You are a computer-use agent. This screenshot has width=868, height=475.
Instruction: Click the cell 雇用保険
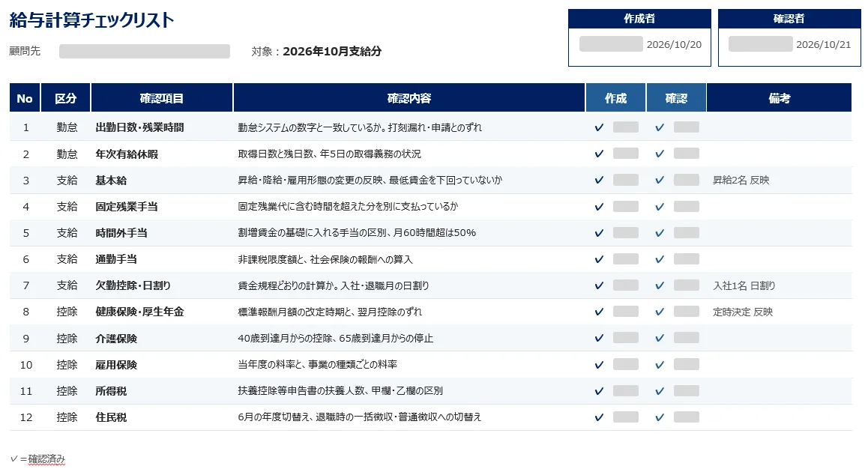[116, 365]
